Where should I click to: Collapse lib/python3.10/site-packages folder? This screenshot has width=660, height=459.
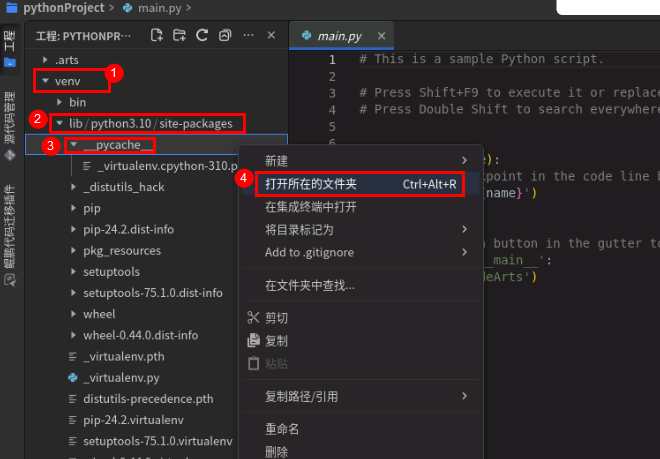(x=59, y=123)
